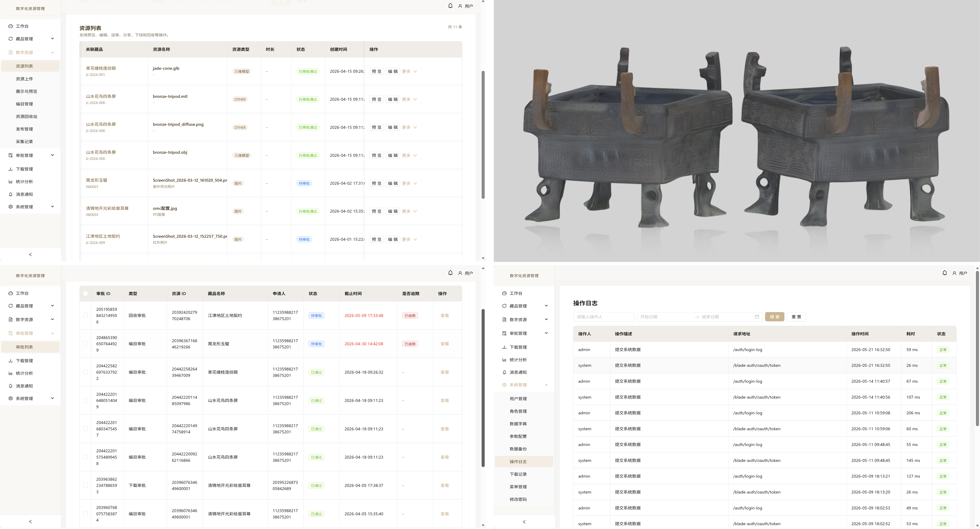The width and height of the screenshot is (980, 529).
Task: Check the 江津地区土地契约 回收审批 row checkbox
Action: tap(85, 315)
